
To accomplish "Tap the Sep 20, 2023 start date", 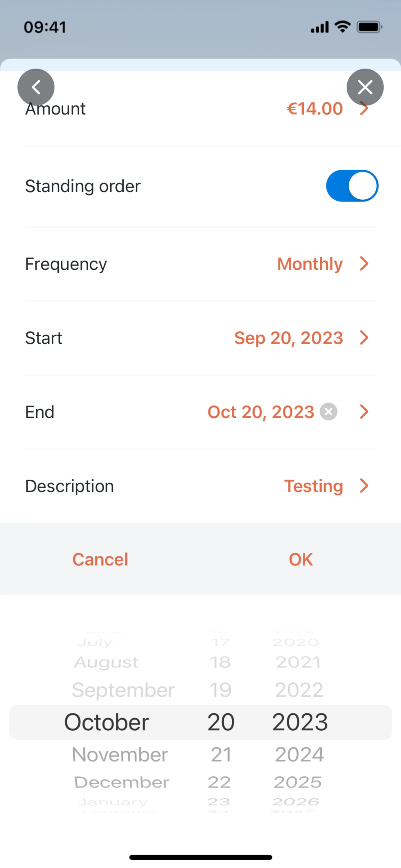I will click(288, 338).
